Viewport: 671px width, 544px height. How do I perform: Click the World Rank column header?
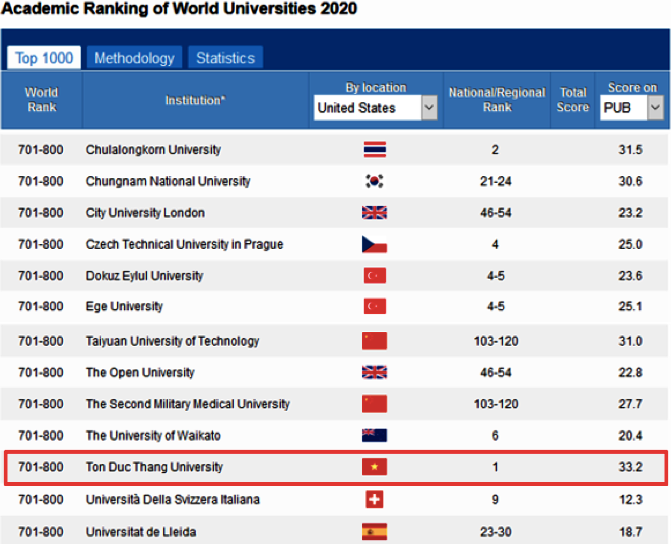click(42, 100)
